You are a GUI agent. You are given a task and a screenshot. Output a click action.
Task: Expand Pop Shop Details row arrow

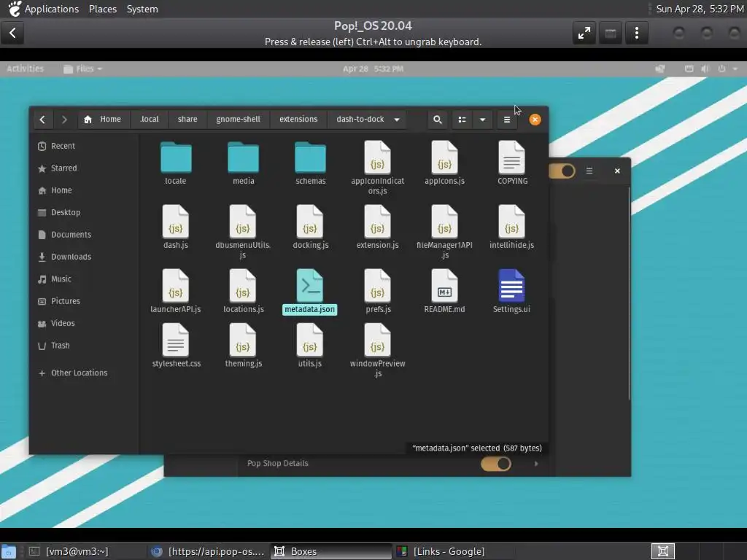coord(536,464)
